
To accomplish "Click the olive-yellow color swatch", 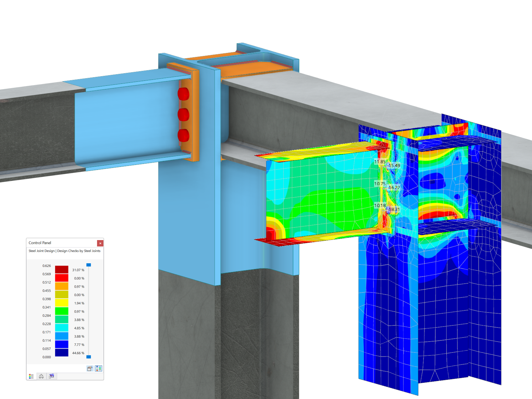I will 62,295.
